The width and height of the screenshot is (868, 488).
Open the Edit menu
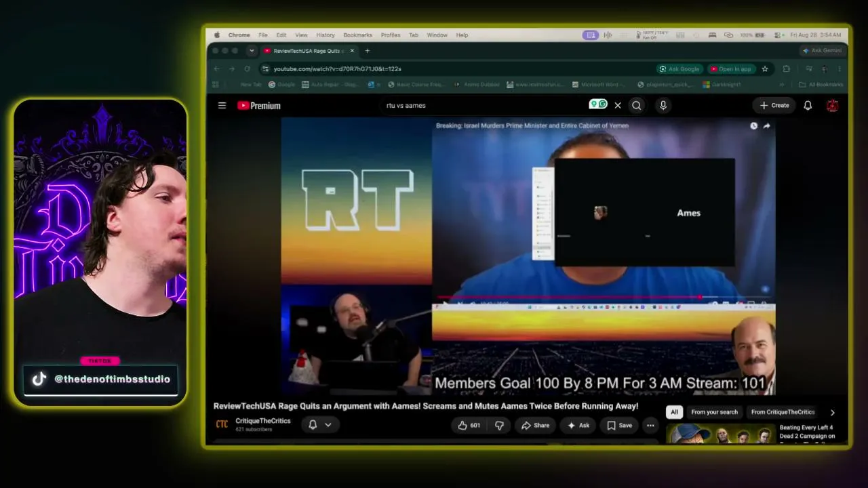(x=281, y=35)
